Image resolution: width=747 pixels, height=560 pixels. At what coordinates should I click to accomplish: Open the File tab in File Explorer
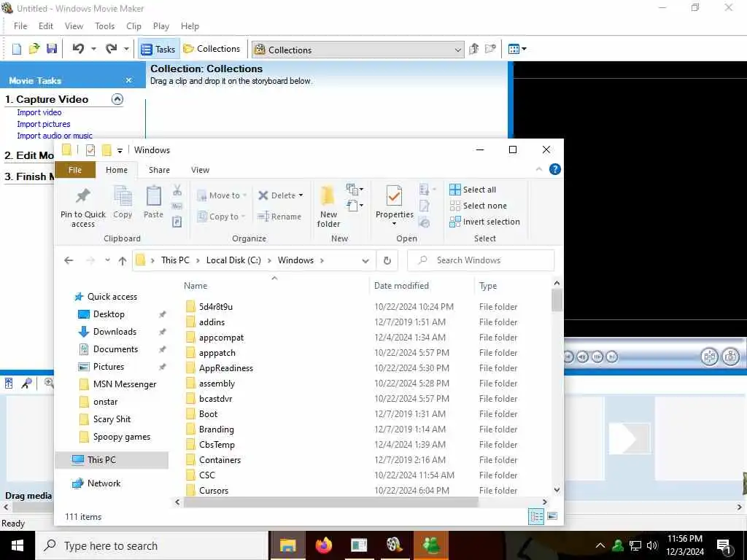tap(75, 170)
